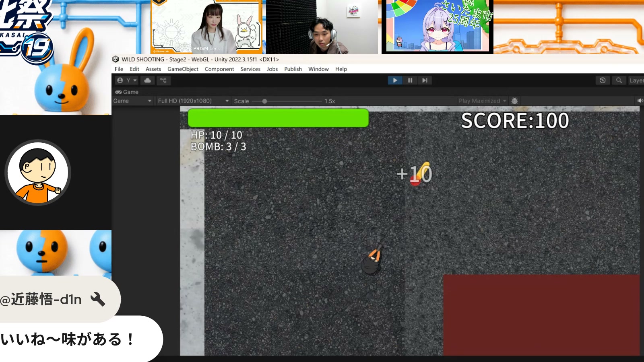Click the SCORE:100 text
This screenshot has width=644, height=362.
(x=515, y=121)
